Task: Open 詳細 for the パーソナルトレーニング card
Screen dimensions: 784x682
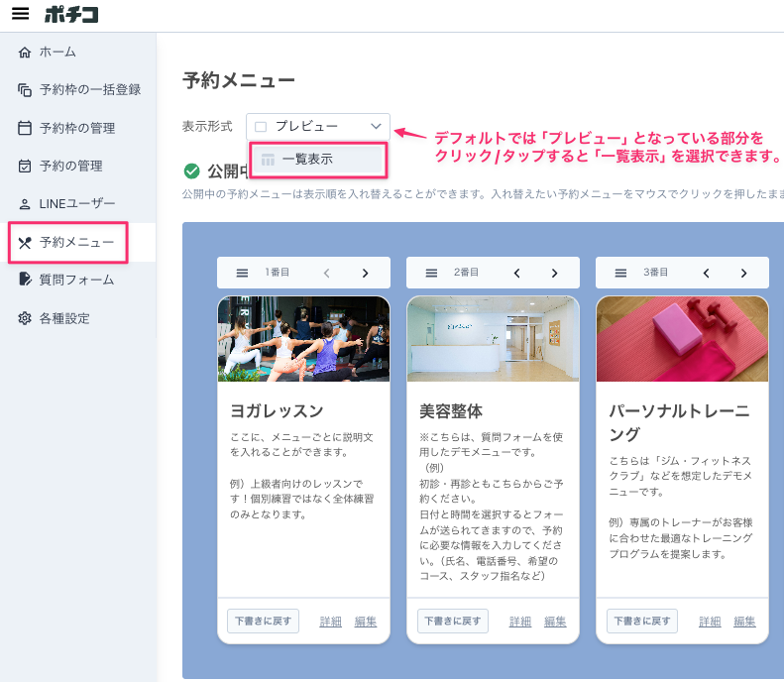Action: pos(710,622)
